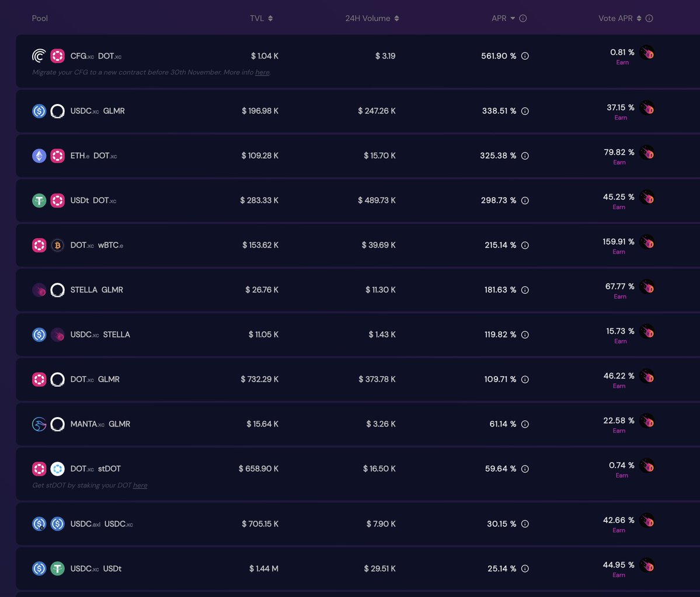The image size is (700, 597).
Task: Open the USDC.xc GLMR pool row
Action: pos(358,111)
